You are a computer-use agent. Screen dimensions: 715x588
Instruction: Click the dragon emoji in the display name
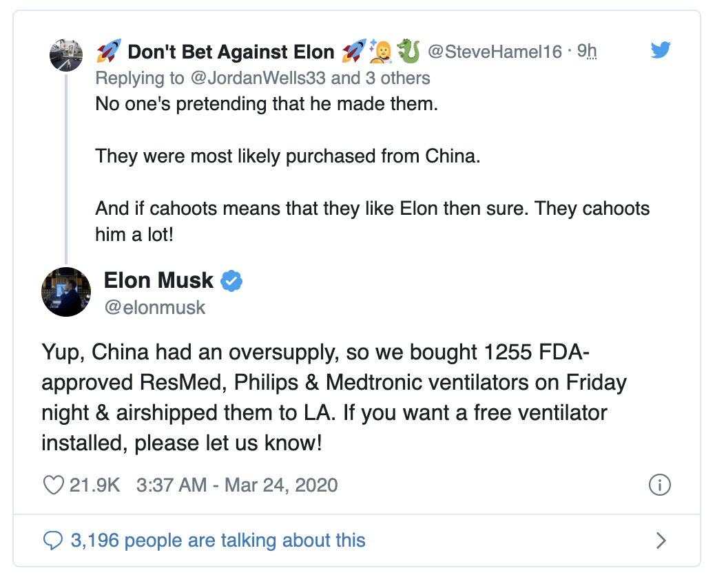[408, 52]
